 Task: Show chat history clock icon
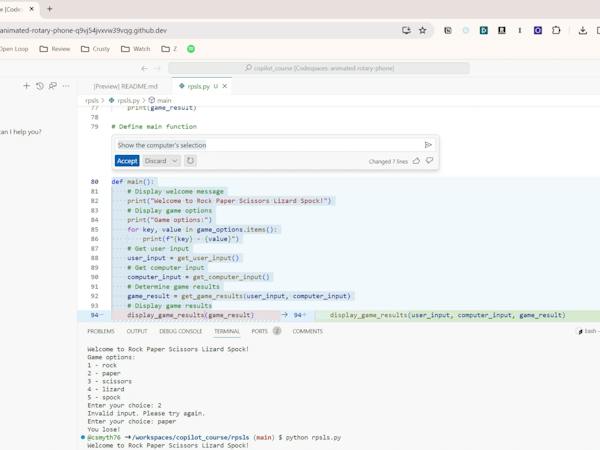[x=40, y=86]
